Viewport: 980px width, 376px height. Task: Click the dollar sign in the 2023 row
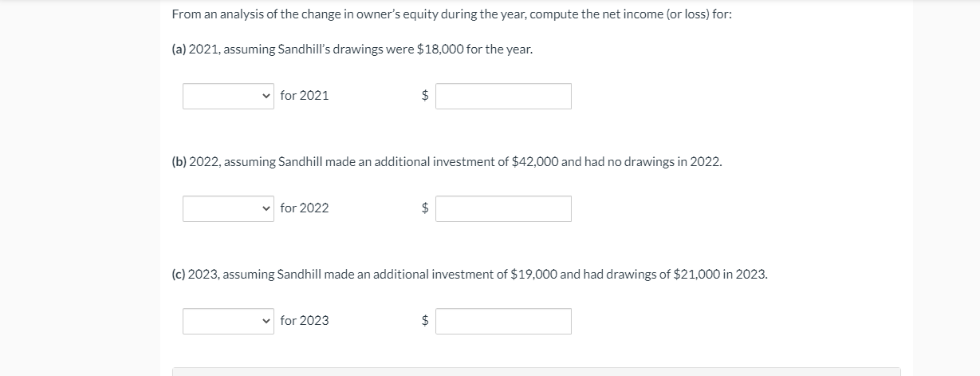pyautogui.click(x=425, y=321)
